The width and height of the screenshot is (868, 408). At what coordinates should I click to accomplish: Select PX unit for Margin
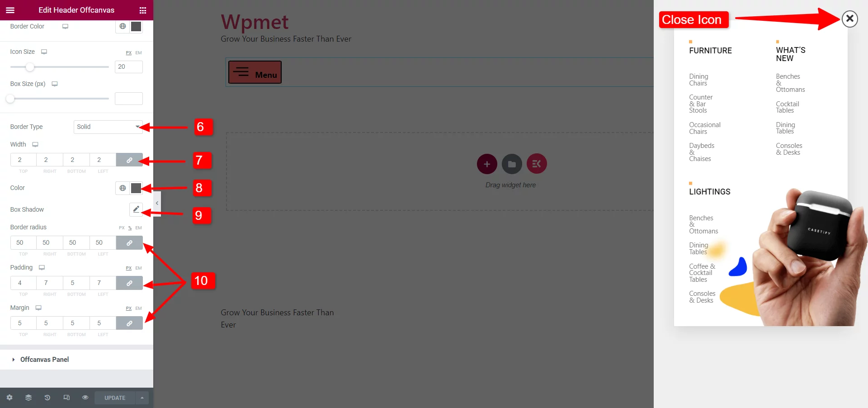[129, 308]
